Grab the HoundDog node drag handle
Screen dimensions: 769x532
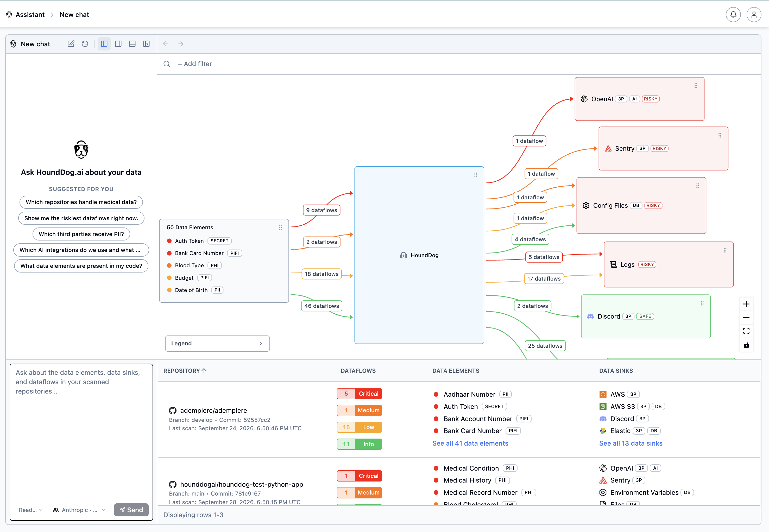[476, 175]
